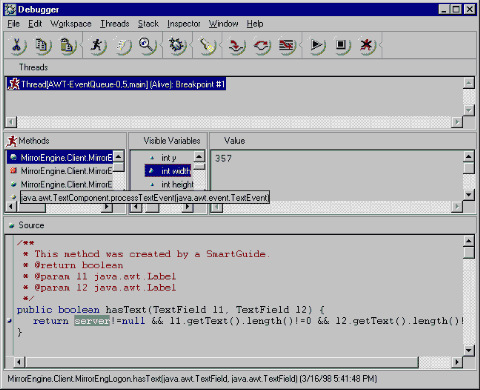Click the Debugger title bar application icon
The height and width of the screenshot is (390, 480).
tap(10, 9)
